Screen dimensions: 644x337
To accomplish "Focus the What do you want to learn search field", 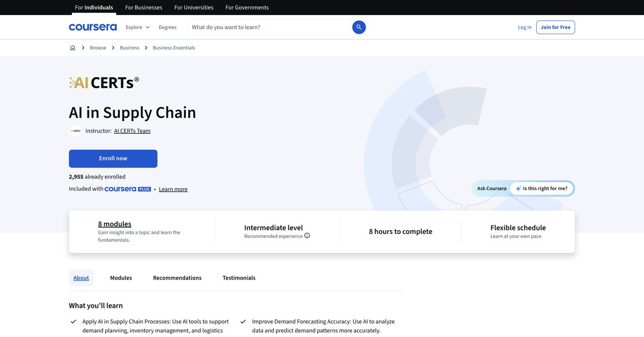I will pos(269,27).
